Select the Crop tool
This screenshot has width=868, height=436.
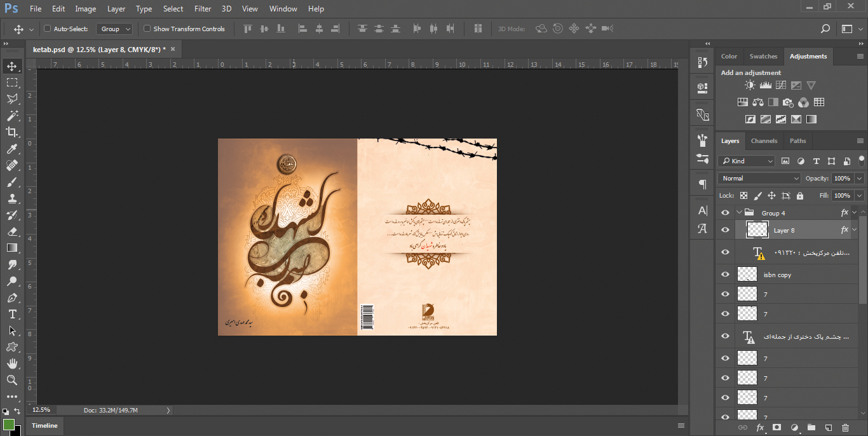[12, 132]
